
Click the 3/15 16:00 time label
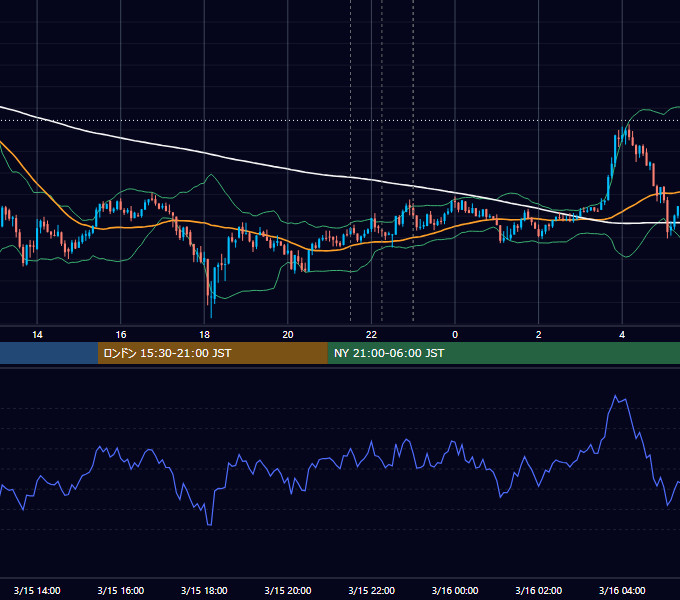[121, 590]
